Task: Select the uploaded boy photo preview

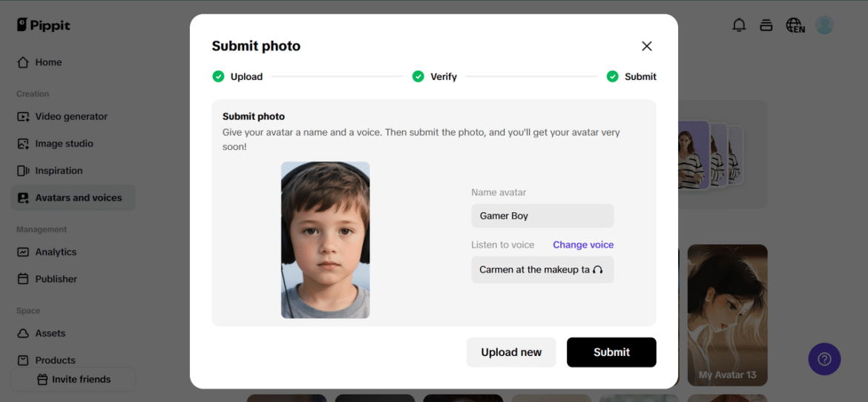Action: pos(325,240)
